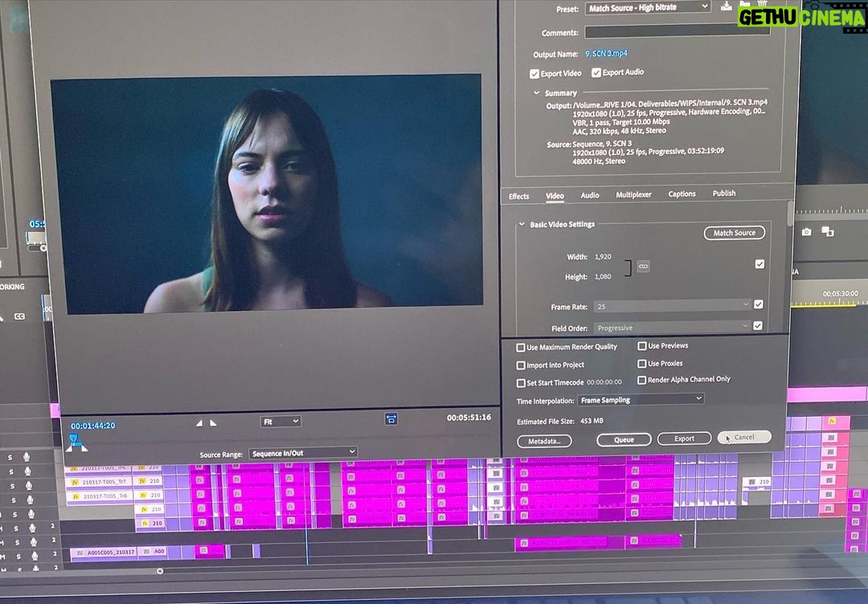868x604 pixels.
Task: Click the Queue button
Action: point(624,439)
